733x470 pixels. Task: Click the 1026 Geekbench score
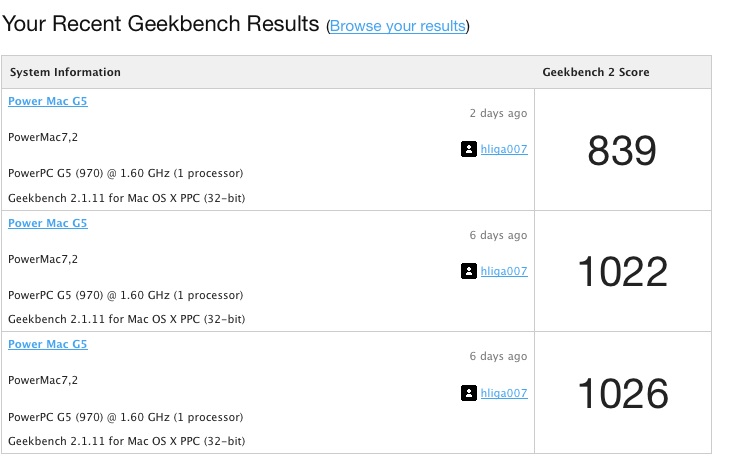(x=623, y=393)
